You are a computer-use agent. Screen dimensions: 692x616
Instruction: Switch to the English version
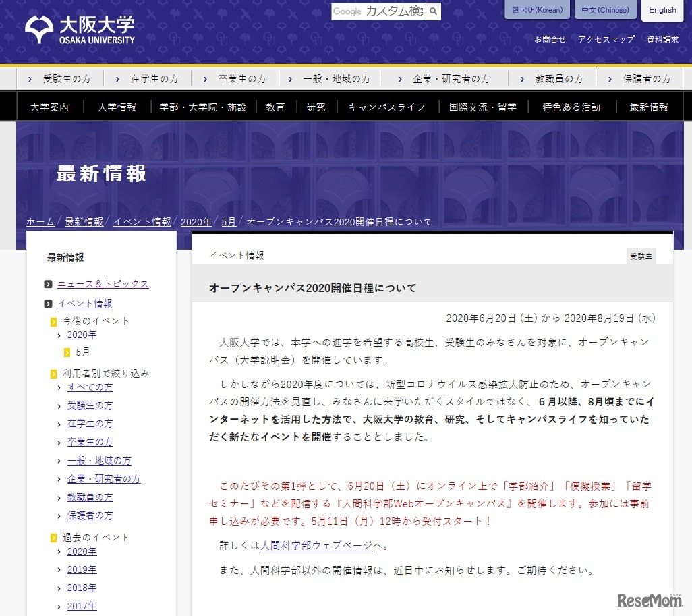[662, 10]
